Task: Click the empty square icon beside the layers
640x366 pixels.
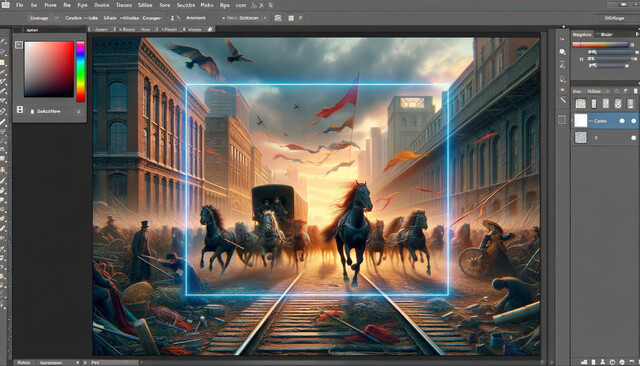Action: pos(562,120)
